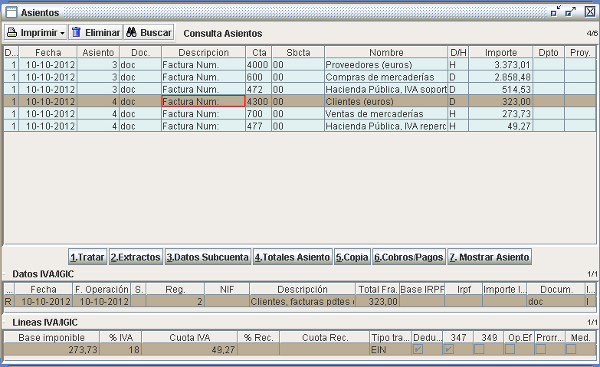Image resolution: width=600 pixels, height=367 pixels.
Task: Click the Asiento column header
Action: (98, 52)
